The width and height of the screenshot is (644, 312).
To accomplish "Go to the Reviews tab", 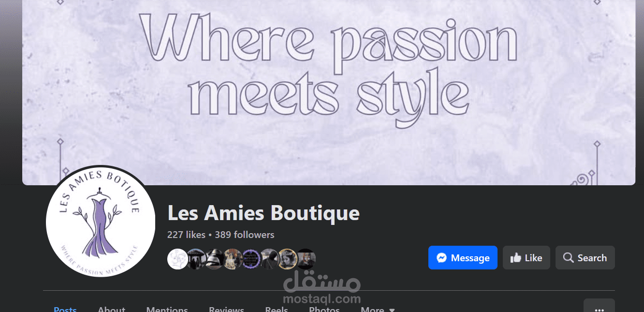I will coord(226,309).
